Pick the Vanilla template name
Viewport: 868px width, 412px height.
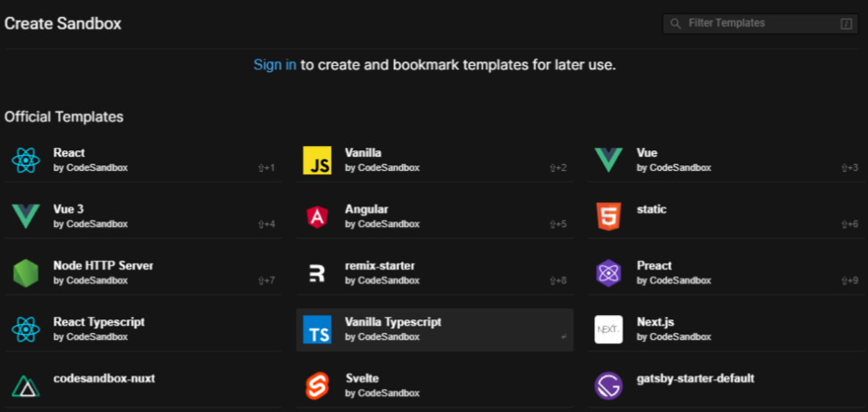363,152
